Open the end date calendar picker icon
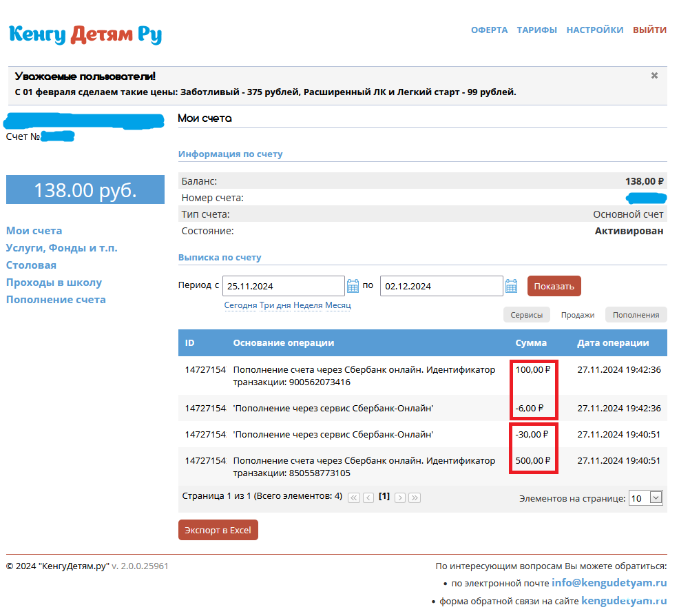Viewport: 679px width, 616px height. coord(511,286)
